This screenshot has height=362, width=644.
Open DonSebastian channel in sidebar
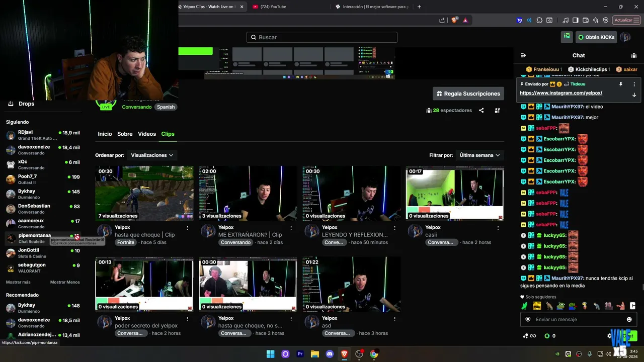[43, 209]
